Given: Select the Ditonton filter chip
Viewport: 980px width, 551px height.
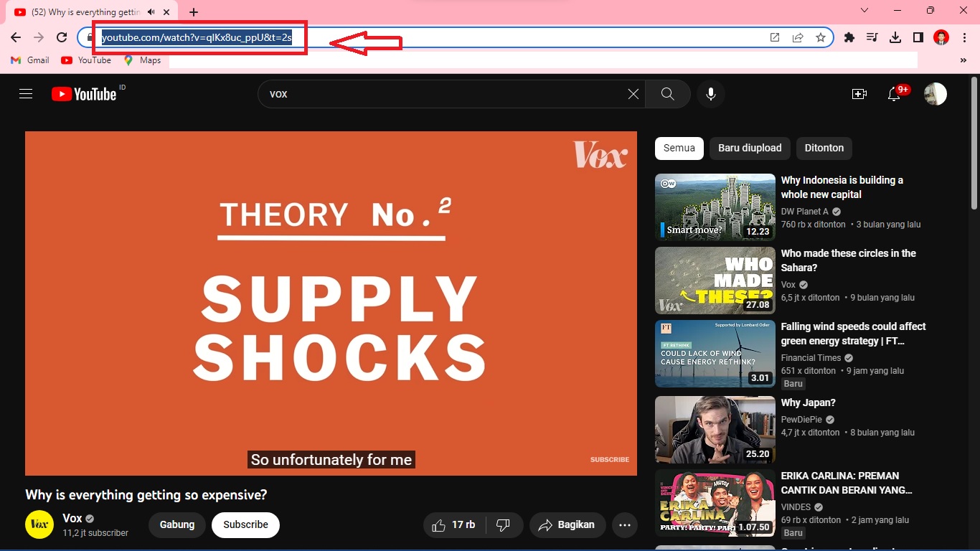Looking at the screenshot, I should click(x=824, y=148).
